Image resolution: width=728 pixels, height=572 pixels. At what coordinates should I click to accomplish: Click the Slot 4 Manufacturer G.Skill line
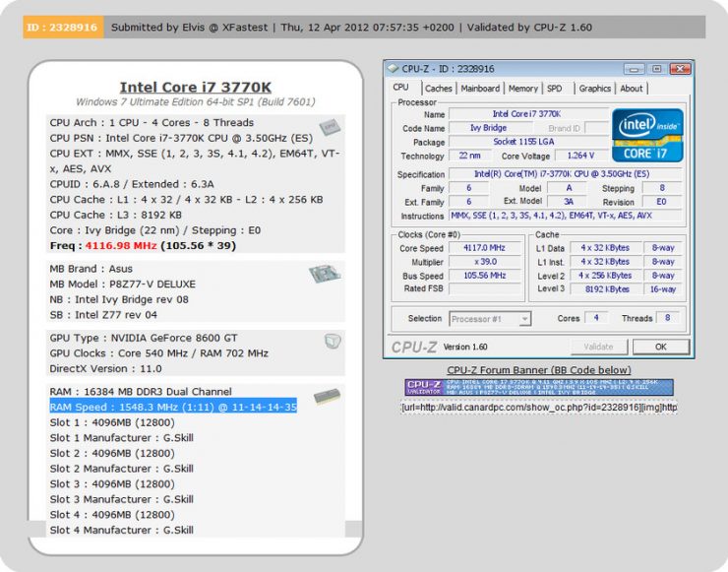point(122,530)
